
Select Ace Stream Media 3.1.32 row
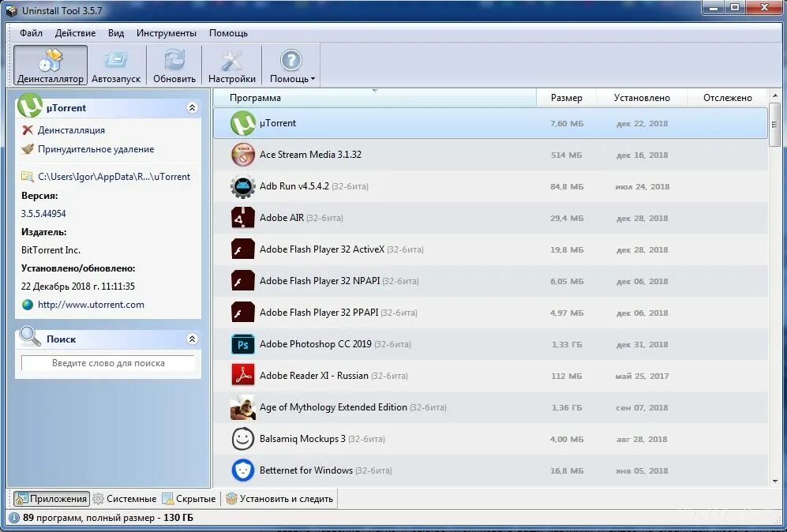pos(490,155)
